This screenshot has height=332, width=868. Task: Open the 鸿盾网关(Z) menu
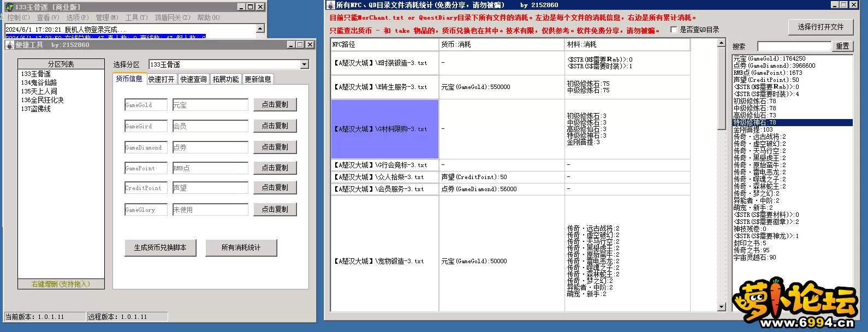173,17
